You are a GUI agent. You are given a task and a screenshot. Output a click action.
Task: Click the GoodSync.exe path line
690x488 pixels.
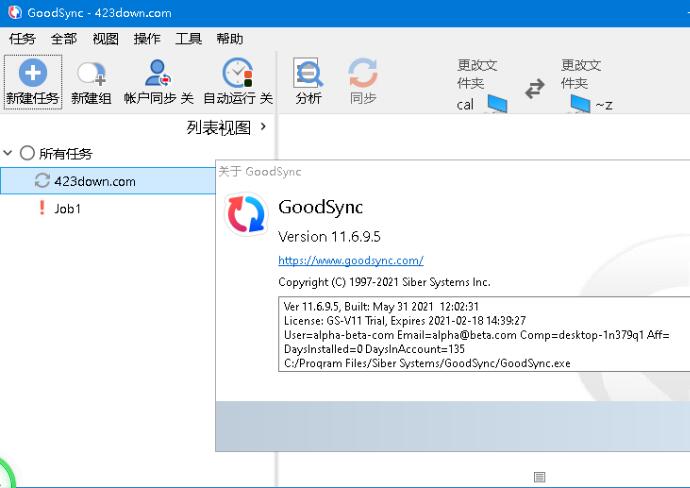point(427,363)
